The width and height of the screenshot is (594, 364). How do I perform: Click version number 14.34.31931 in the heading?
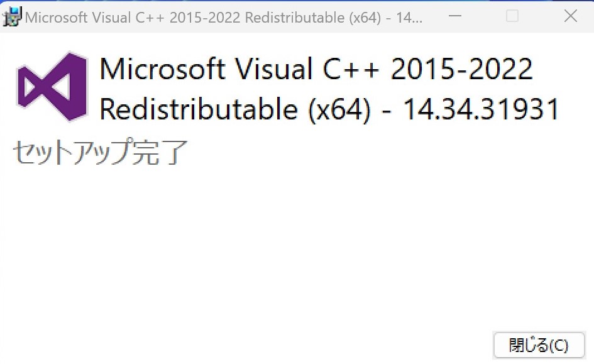click(x=481, y=110)
